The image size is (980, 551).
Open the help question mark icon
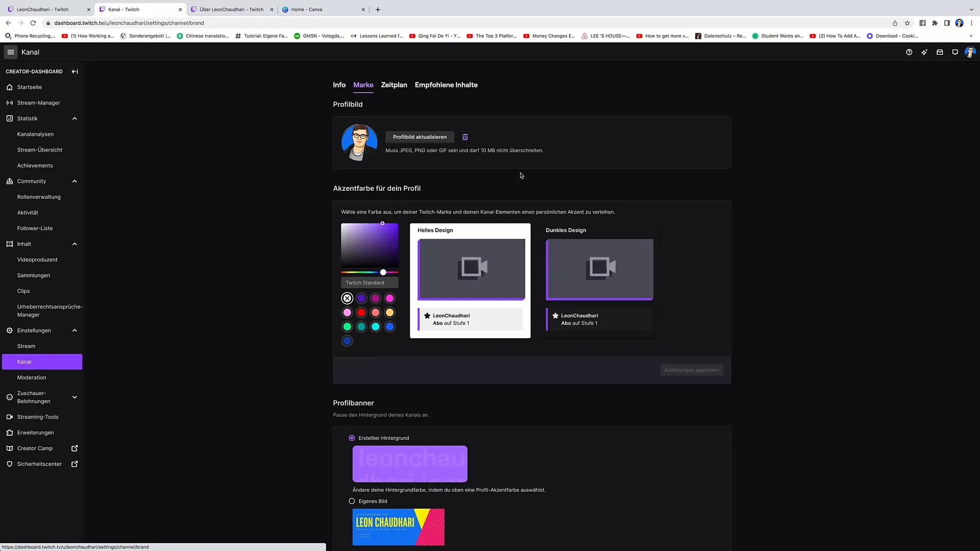tap(909, 52)
